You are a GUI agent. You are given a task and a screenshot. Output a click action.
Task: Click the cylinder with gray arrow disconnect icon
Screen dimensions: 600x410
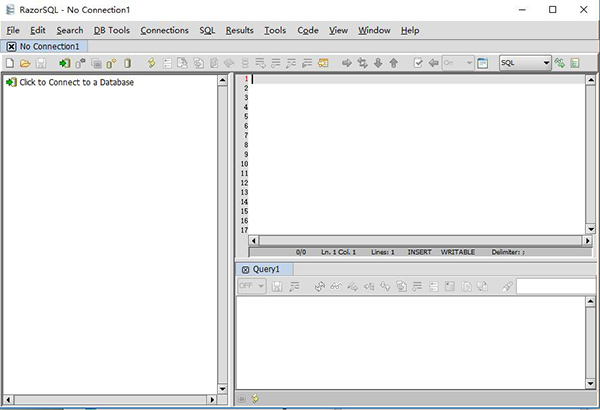pyautogui.click(x=80, y=63)
